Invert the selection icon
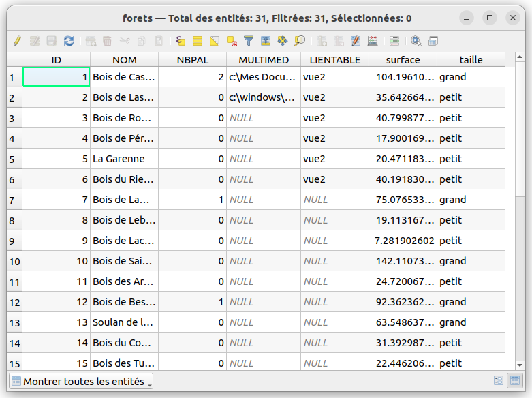 coord(215,42)
